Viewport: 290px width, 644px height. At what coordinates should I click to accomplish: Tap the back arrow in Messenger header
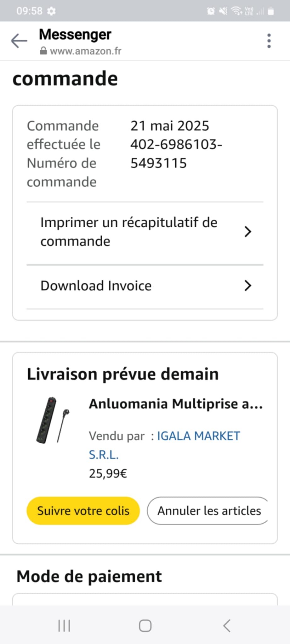tap(19, 41)
